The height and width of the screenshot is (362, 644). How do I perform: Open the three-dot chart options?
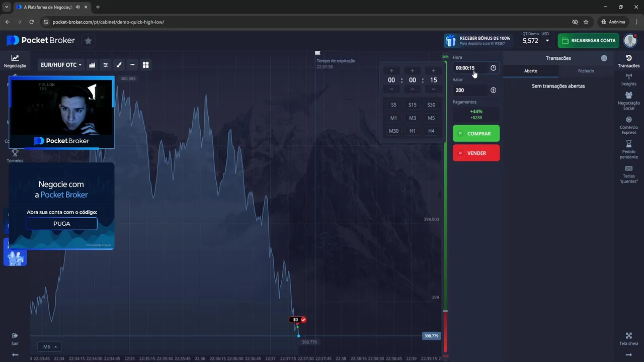132,65
